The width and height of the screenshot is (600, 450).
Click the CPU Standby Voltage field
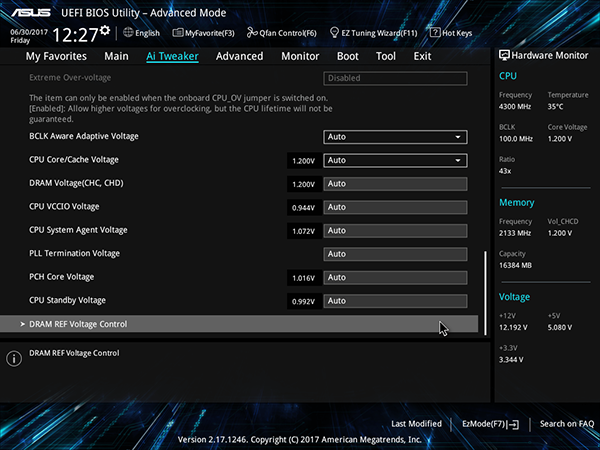pyautogui.click(x=395, y=301)
